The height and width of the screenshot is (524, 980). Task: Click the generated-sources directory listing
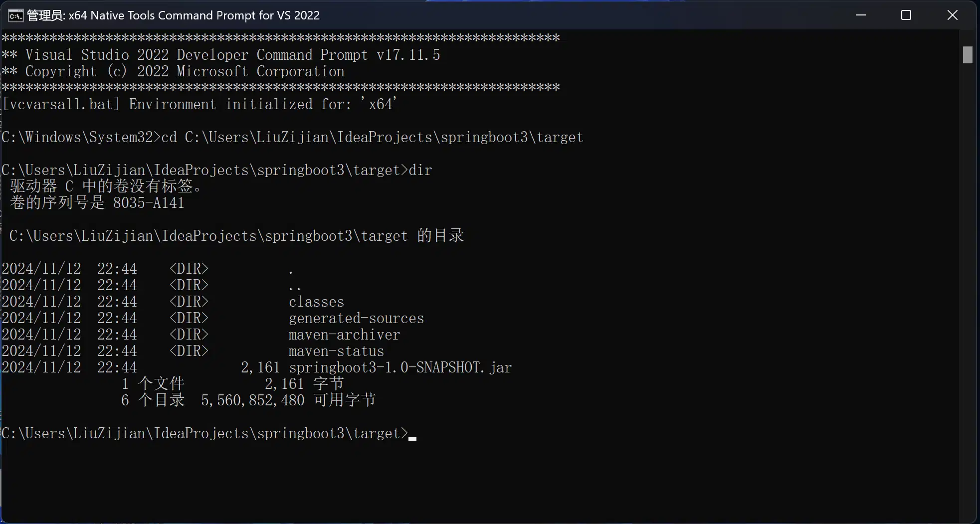click(356, 318)
